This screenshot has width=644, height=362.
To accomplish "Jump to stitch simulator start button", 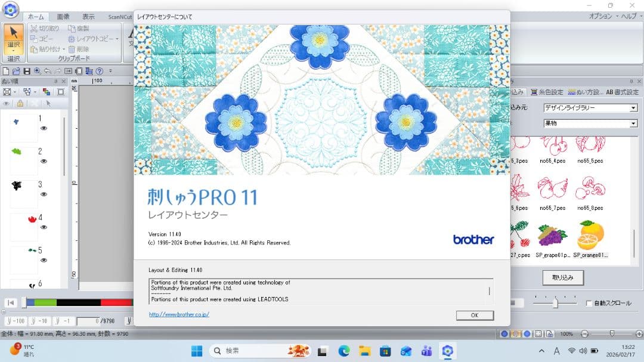I will coord(11,303).
